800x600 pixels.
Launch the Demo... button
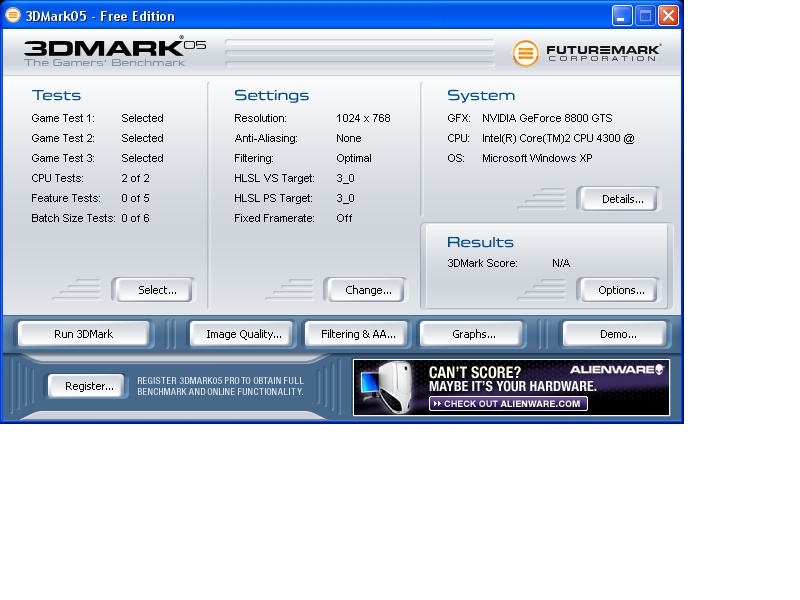tap(616, 334)
